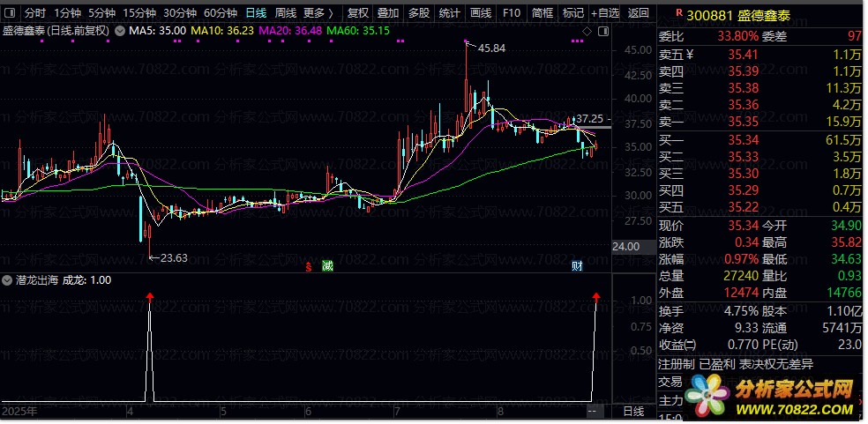Click the 多股 multi-stock button
The width and height of the screenshot is (868, 424).
point(418,12)
